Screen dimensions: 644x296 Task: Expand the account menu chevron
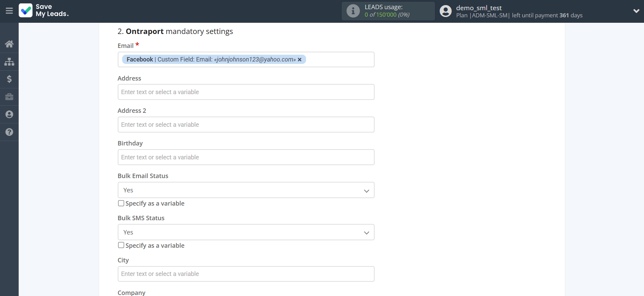(636, 11)
